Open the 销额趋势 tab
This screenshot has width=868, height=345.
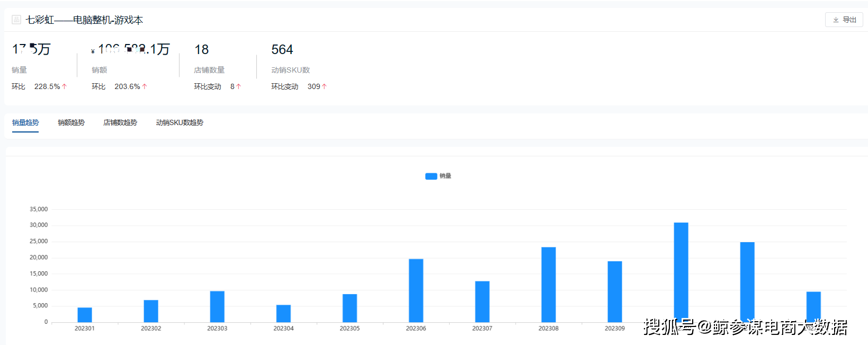coord(71,122)
